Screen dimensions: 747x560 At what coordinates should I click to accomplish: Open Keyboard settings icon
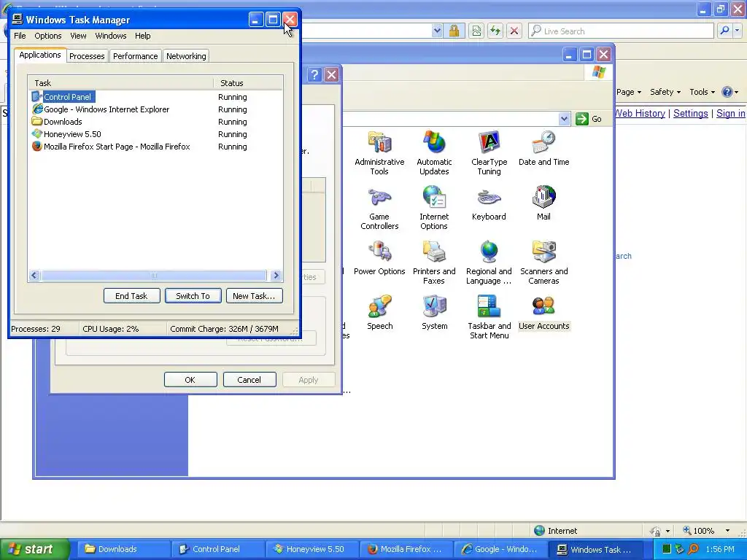pos(489,203)
